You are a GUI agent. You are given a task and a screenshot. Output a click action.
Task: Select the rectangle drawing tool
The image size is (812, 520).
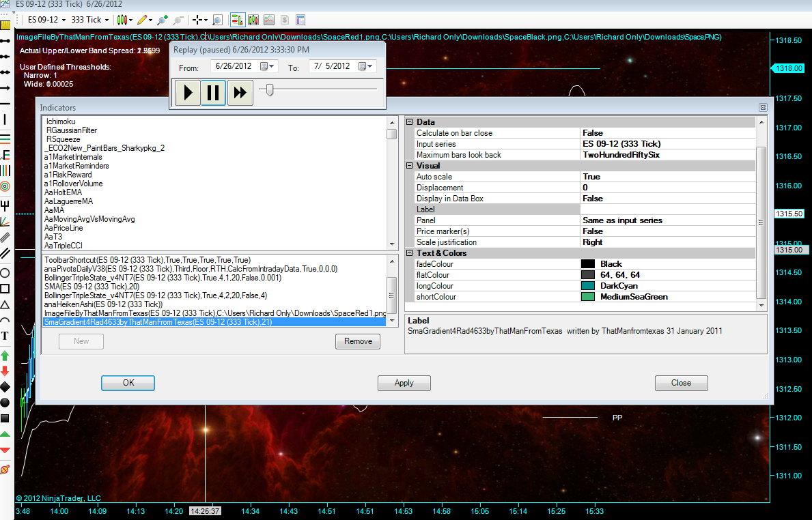pyautogui.click(x=5, y=289)
